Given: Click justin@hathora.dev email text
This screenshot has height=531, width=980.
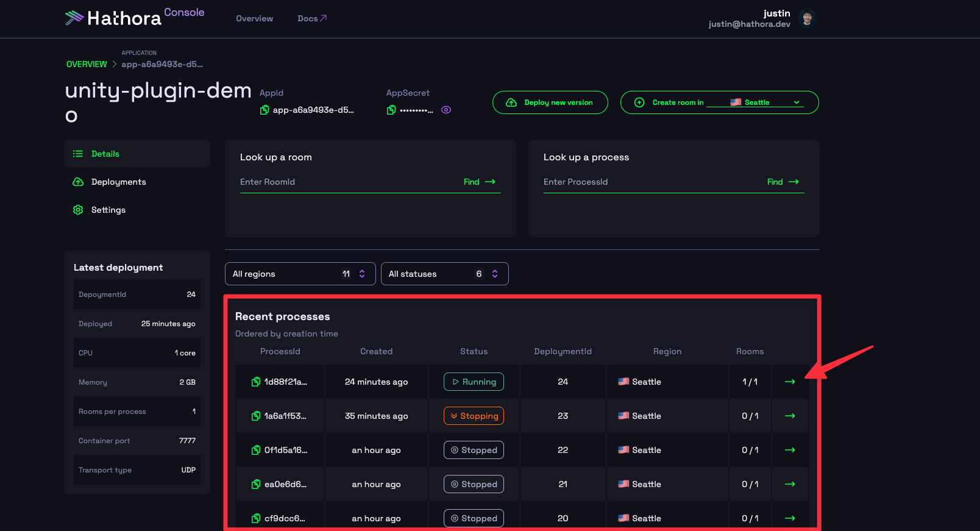Looking at the screenshot, I should tap(749, 24).
